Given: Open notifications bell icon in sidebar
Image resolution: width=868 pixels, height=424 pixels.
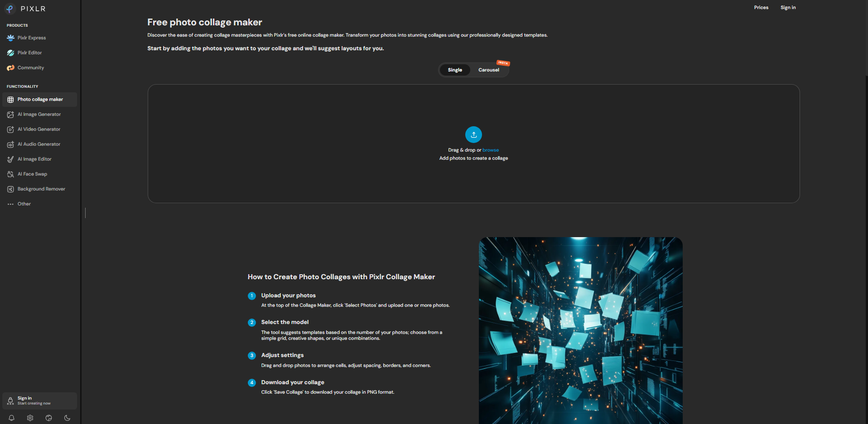Looking at the screenshot, I should pyautogui.click(x=12, y=418).
